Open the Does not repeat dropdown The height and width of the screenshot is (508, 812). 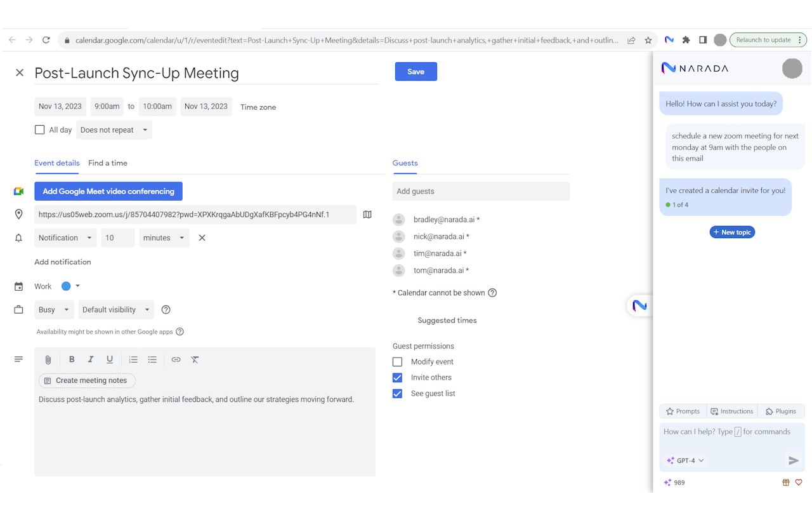pyautogui.click(x=114, y=130)
